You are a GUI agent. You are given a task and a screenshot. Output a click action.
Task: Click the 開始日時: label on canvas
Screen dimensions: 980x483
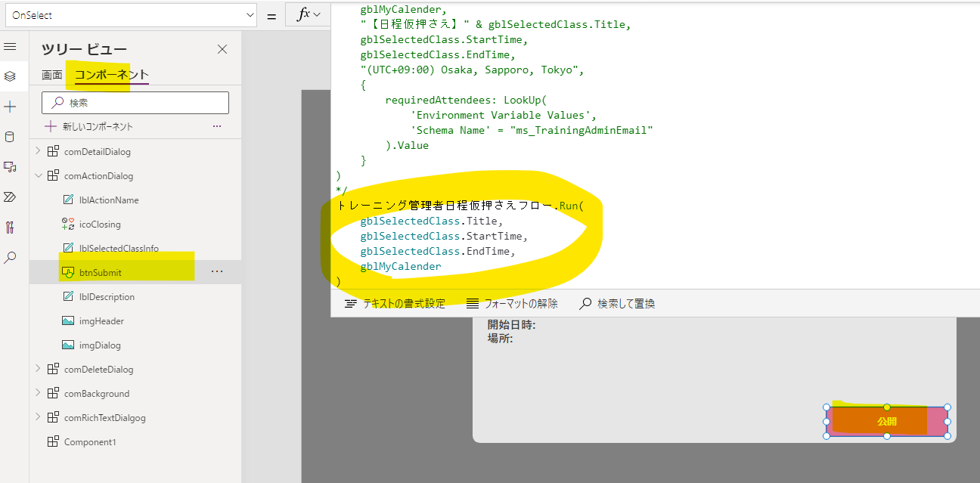click(x=511, y=325)
